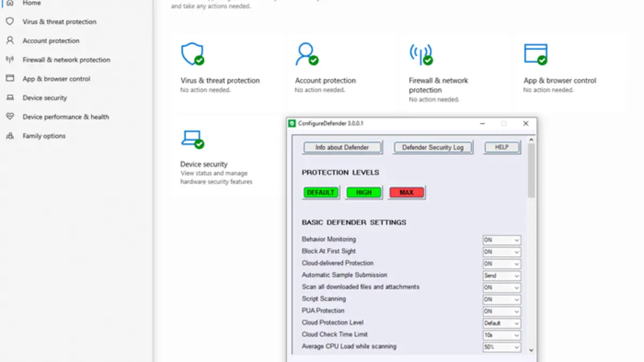Click the heart icon for Device performance & health
644x362 pixels.
tap(10, 116)
